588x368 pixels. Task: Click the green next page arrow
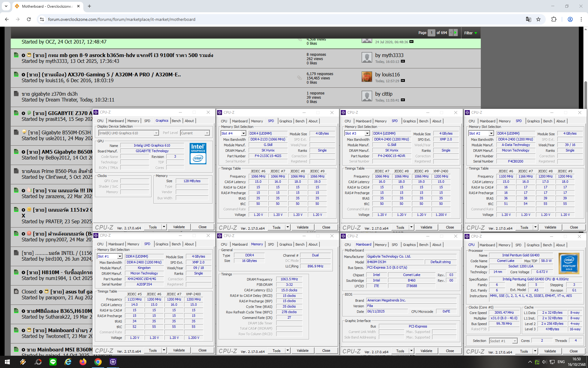tap(455, 33)
